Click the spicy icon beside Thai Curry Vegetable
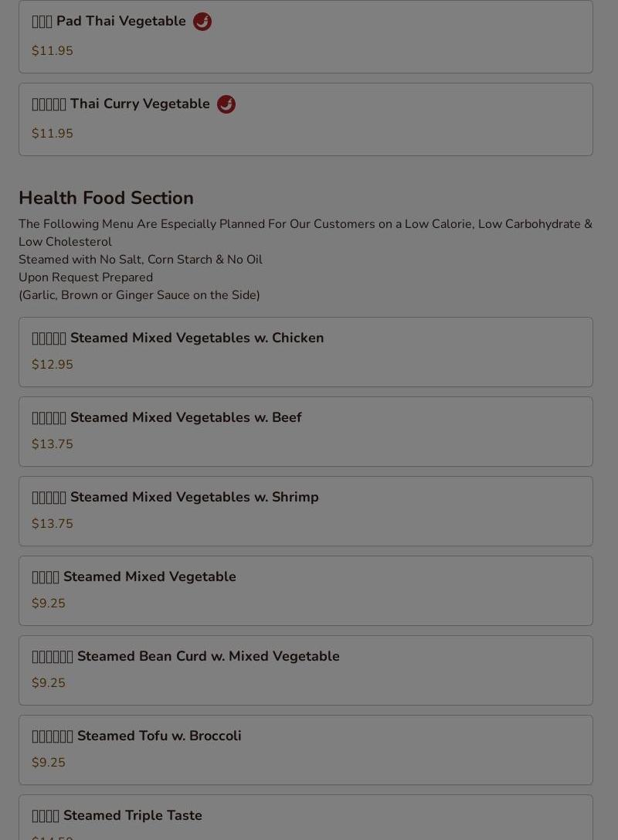Viewport: 618px width, 840px height. click(x=226, y=104)
